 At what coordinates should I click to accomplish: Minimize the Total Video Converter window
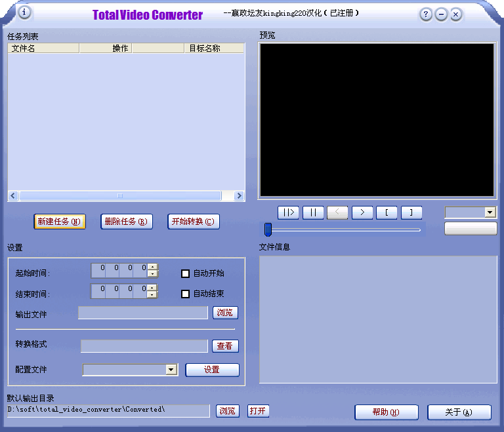click(441, 14)
